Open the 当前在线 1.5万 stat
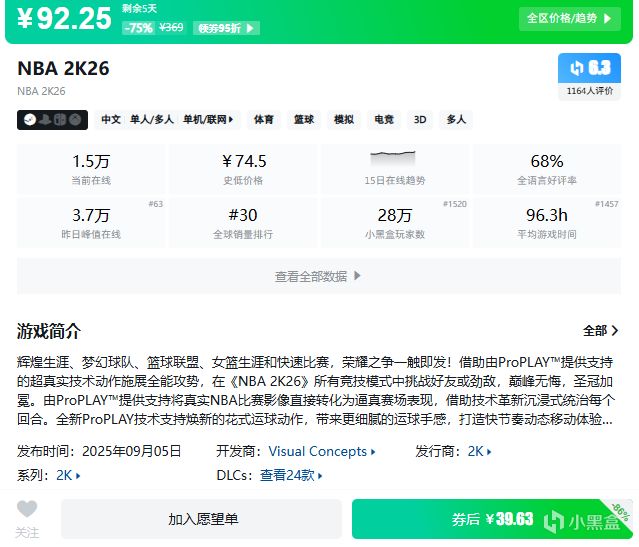This screenshot has height=547, width=639. pyautogui.click(x=91, y=169)
